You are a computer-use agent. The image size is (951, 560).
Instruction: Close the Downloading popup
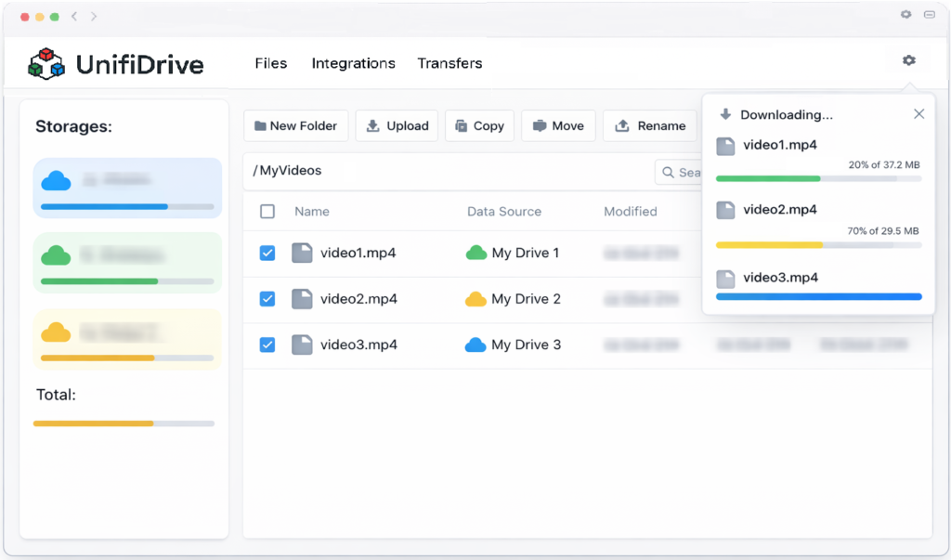[918, 113]
